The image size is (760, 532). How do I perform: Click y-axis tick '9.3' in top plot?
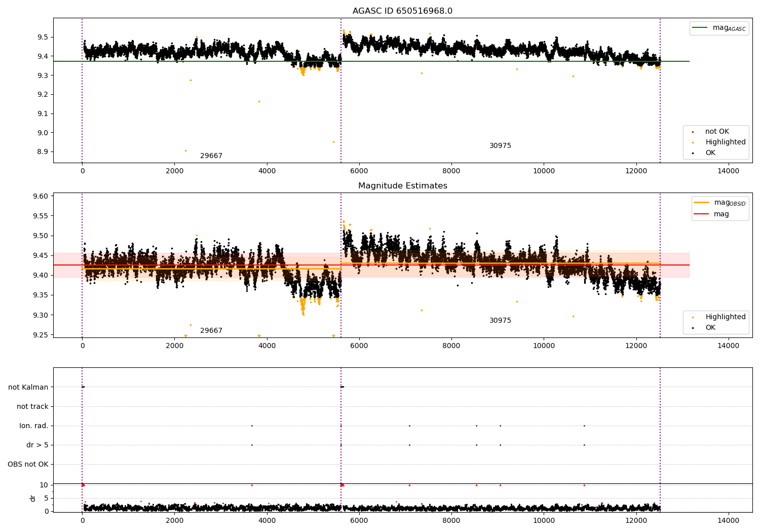click(43, 75)
